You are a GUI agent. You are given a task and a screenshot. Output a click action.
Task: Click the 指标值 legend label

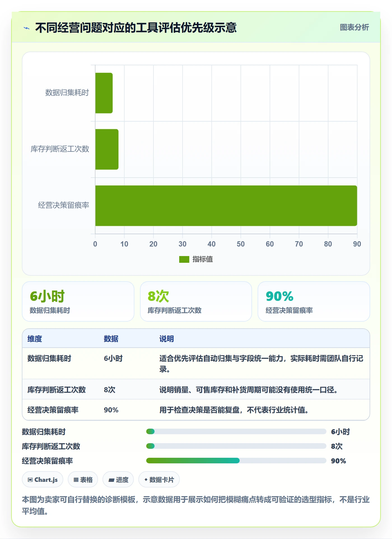tap(203, 259)
